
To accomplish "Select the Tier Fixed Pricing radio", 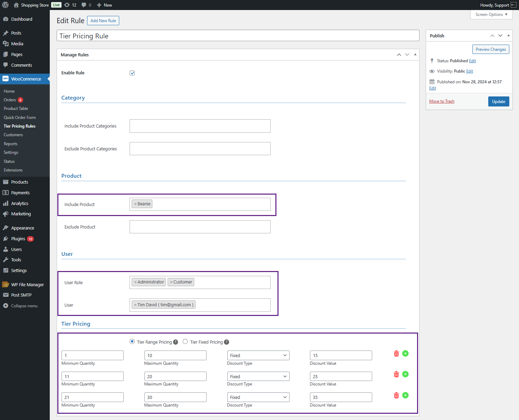I will 185,342.
